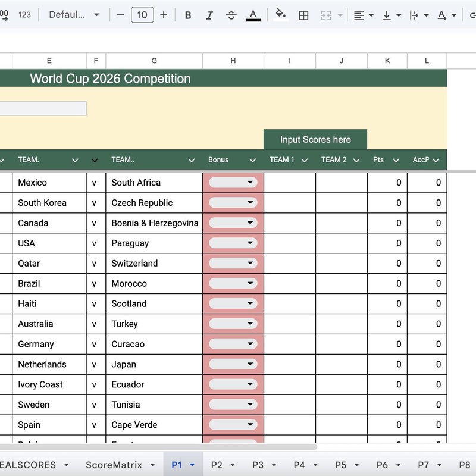This screenshot has width=476, height=476.
Task: Select column K header
Action: coord(387,61)
